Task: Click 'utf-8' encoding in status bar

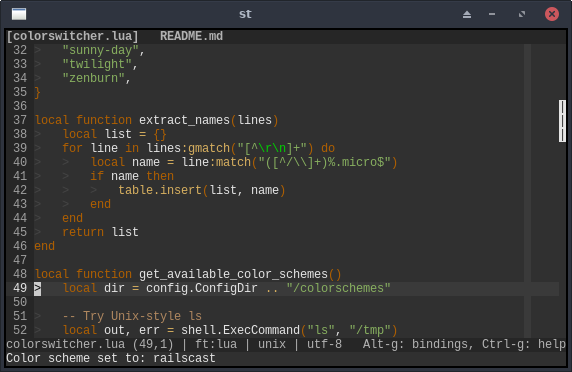Action: click(324, 344)
